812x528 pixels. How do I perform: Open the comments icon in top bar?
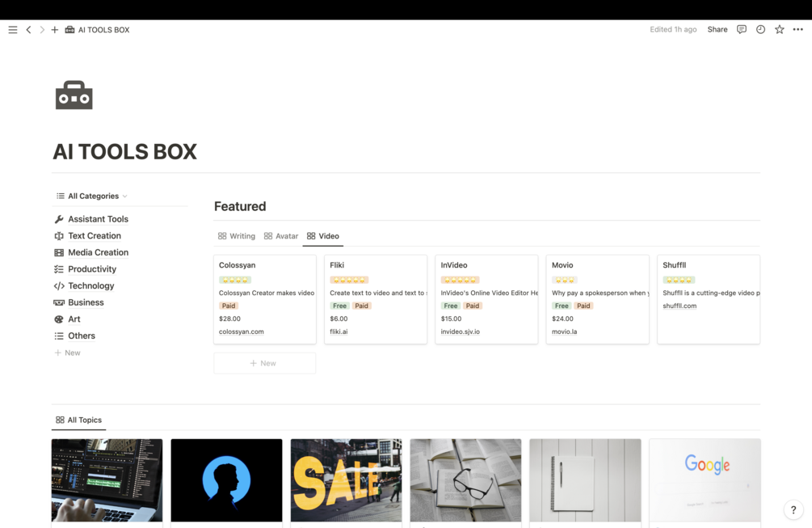click(x=742, y=30)
